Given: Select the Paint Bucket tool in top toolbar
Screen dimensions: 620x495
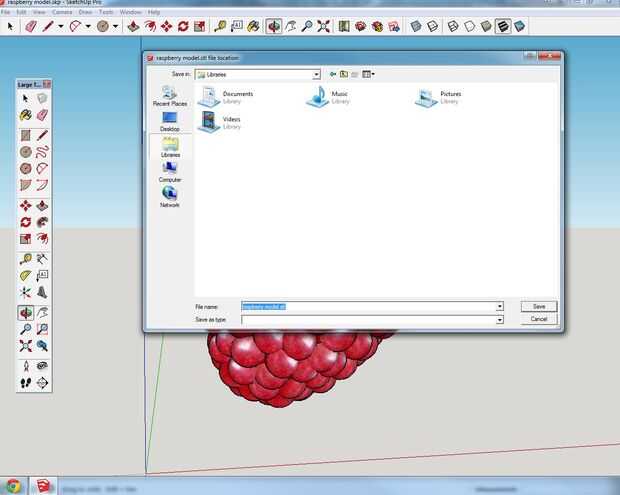Looking at the screenshot, I should (x=253, y=26).
